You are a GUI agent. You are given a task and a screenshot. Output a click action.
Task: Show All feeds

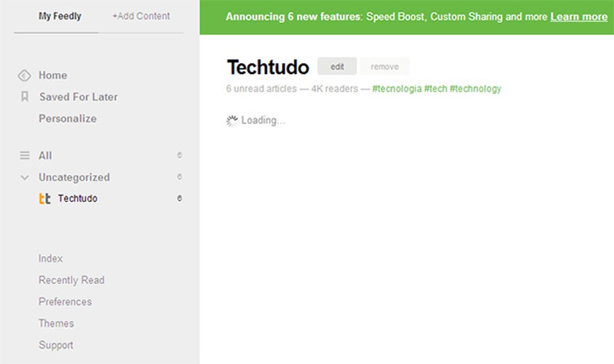click(45, 156)
